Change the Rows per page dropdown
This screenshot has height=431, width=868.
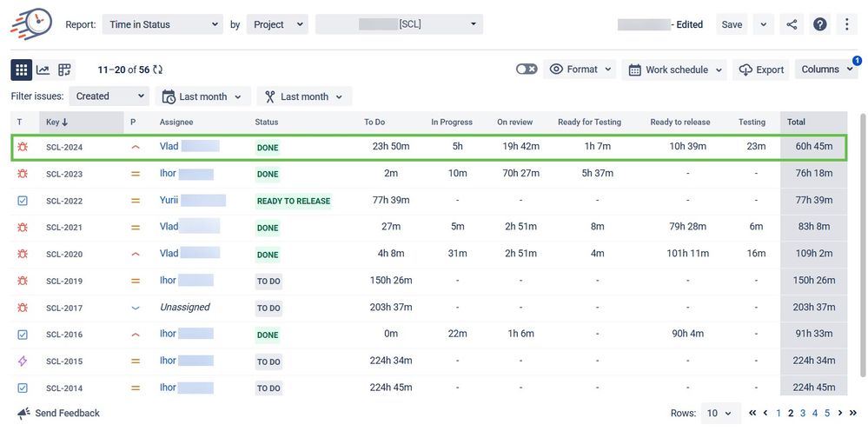pyautogui.click(x=721, y=413)
